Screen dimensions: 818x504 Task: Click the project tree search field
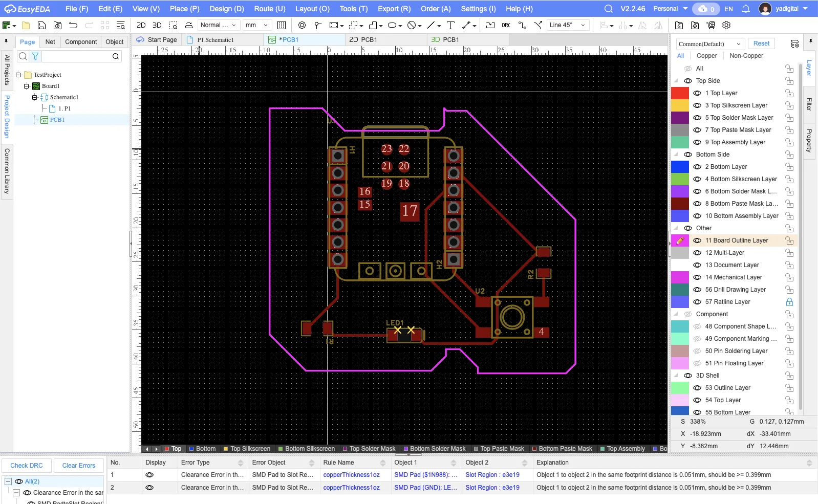[77, 56]
